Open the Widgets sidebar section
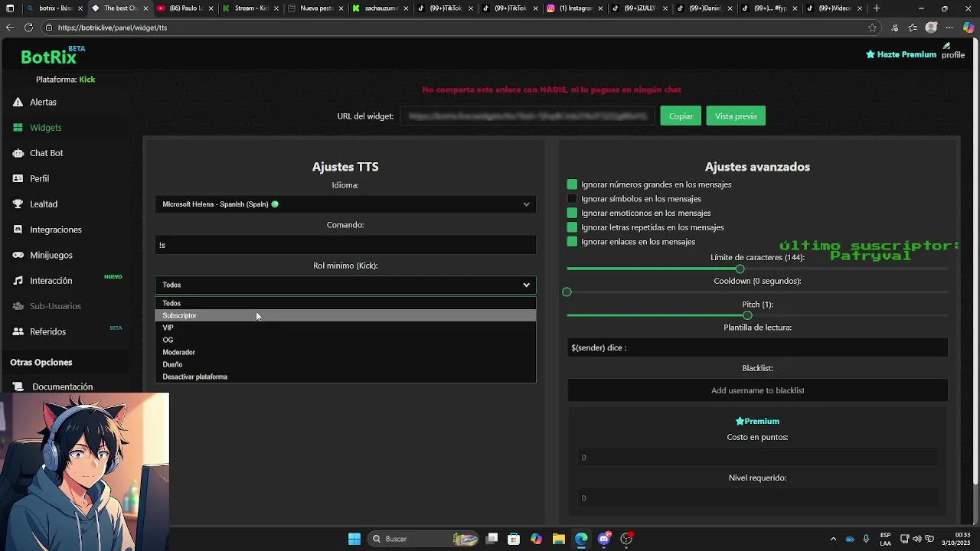 point(45,128)
